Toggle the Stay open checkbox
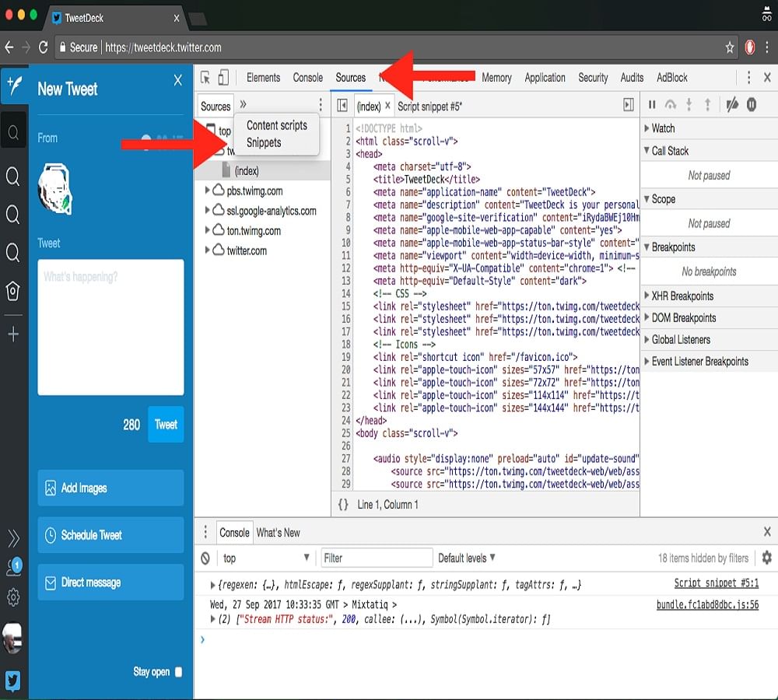This screenshot has height=700, width=778. tap(178, 672)
